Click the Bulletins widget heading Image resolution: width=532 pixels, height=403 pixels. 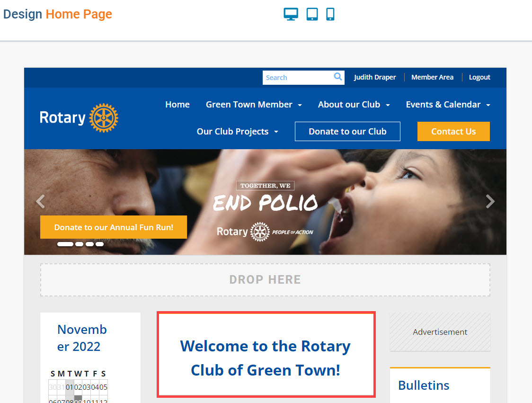tap(424, 385)
